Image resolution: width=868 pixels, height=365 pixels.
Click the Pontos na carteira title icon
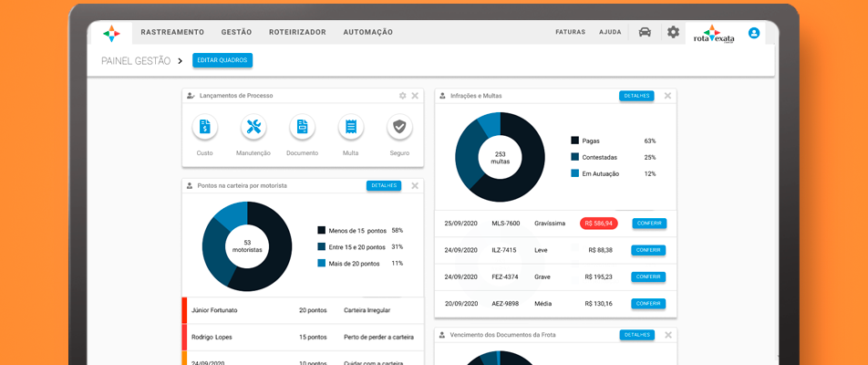tap(190, 185)
